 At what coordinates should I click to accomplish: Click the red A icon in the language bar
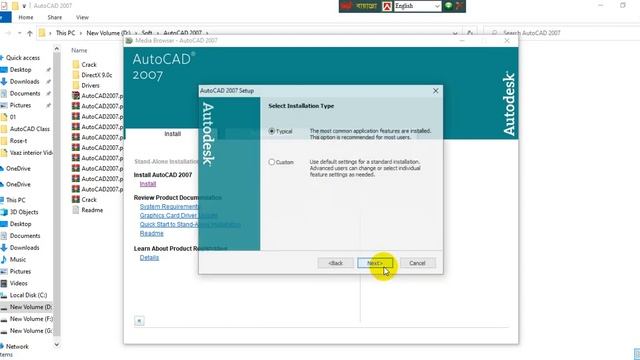tap(387, 6)
